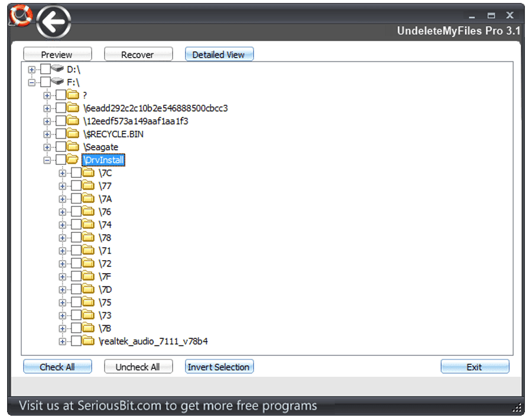Screen dimensions: 532x418
Task: Click the \$RECYCLE.BIN folder icon
Action: click(73, 134)
